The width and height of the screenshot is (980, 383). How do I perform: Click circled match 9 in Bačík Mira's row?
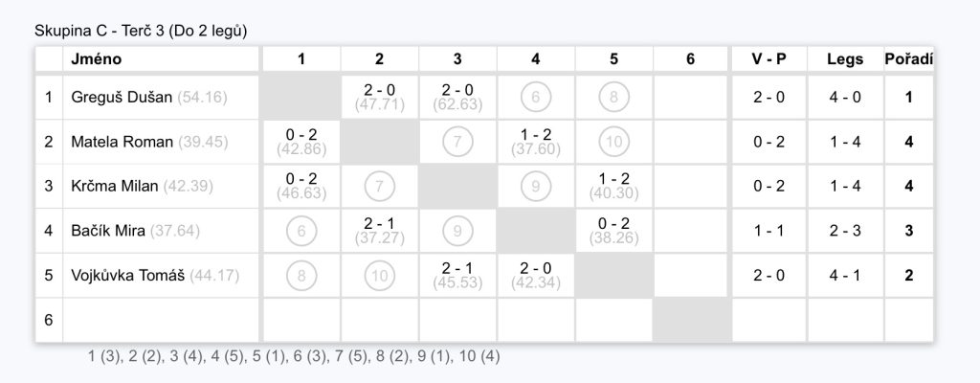pos(457,231)
